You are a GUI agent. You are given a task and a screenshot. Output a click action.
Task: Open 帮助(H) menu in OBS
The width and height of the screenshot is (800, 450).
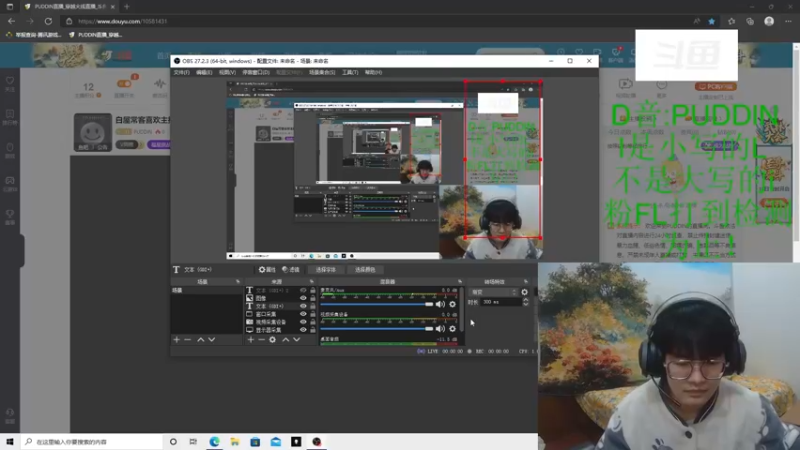pos(373,72)
